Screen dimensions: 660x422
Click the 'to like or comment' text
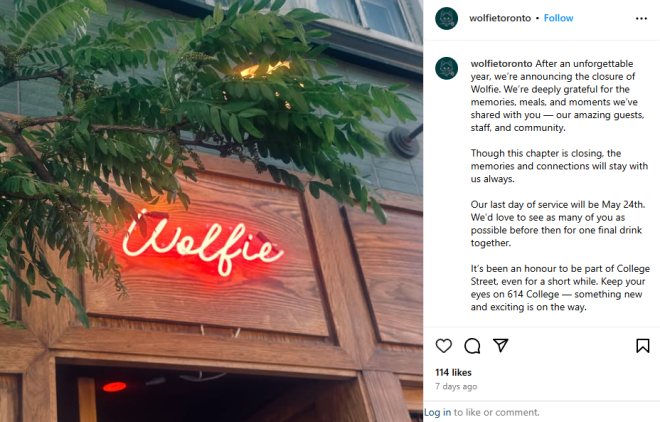496,412
